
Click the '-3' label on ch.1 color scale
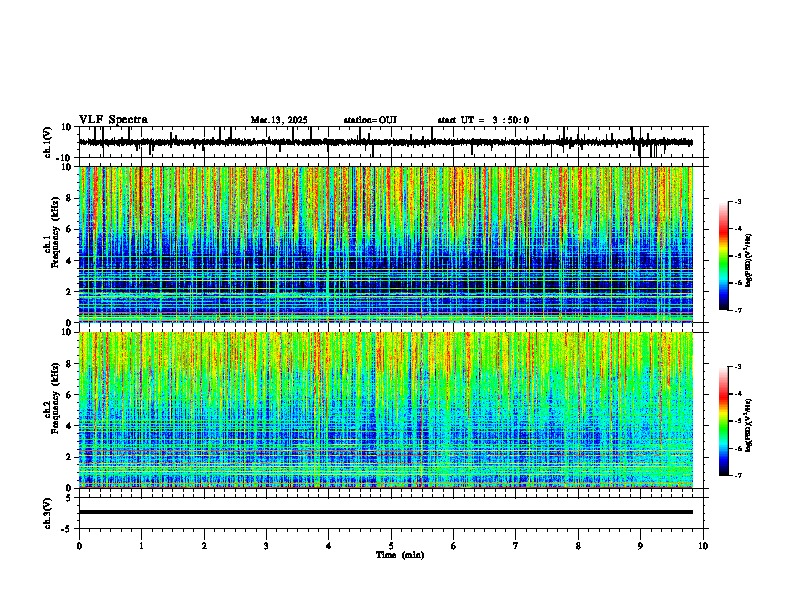738,201
